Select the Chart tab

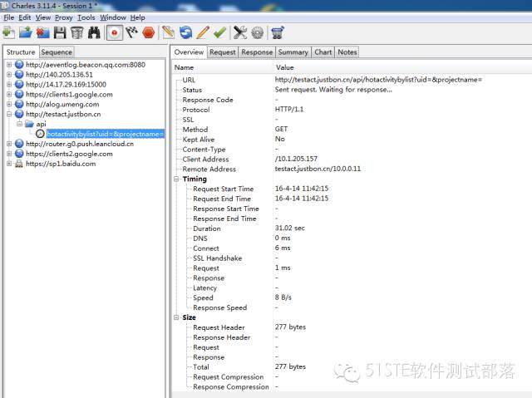click(x=323, y=52)
